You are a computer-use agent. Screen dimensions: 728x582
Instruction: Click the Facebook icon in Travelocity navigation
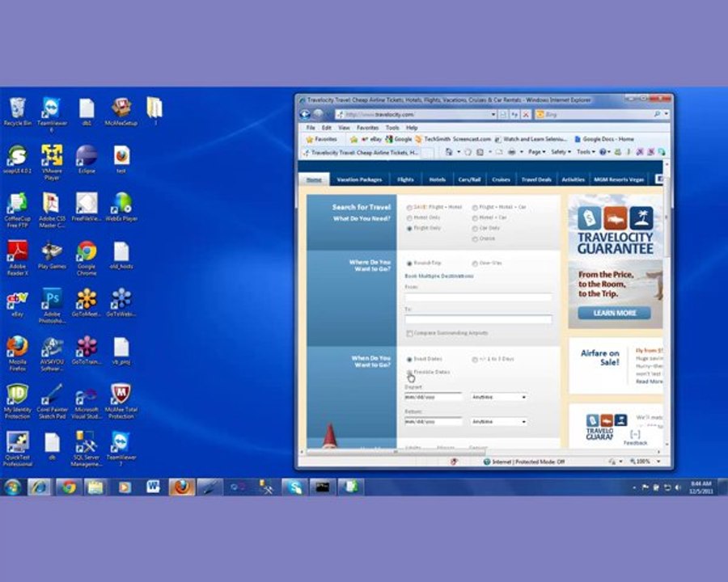point(658,179)
